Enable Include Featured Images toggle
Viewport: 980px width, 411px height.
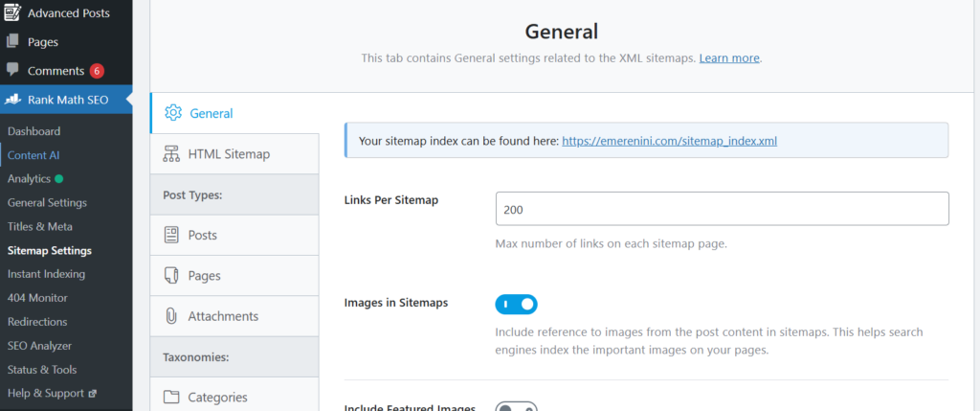516,407
